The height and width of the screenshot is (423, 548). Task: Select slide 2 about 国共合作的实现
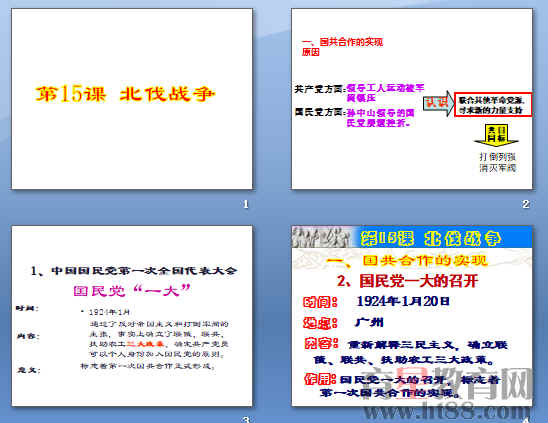(x=412, y=99)
